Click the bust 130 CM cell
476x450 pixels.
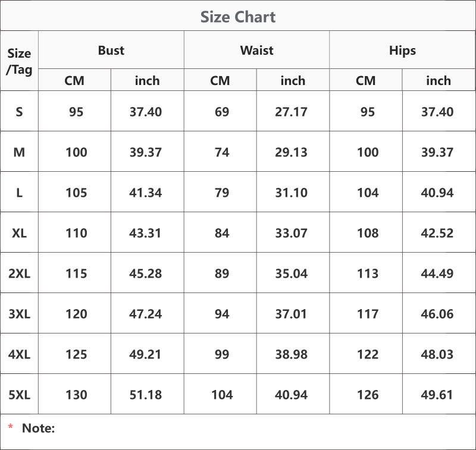coord(76,395)
